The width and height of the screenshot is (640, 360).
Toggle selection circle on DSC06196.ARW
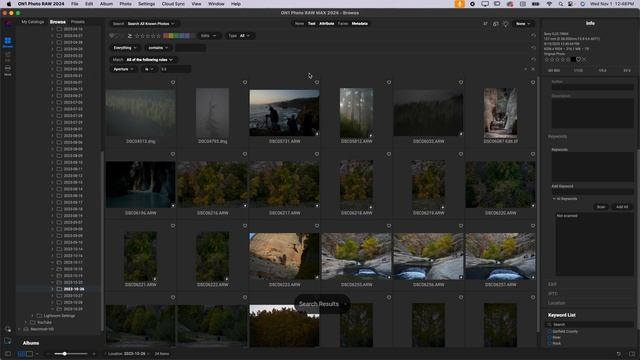tap(173, 154)
